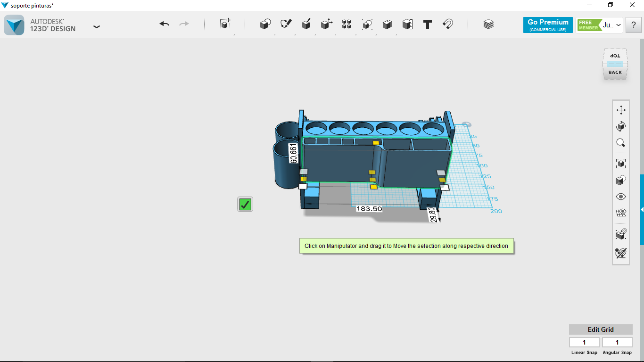
Task: Click the Angular Snap value field
Action: [617, 342]
